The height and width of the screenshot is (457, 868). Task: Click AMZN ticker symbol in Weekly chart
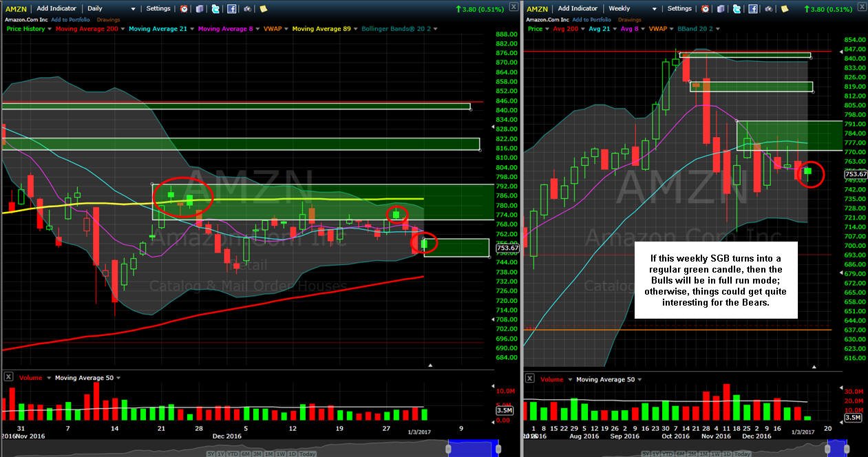[x=538, y=9]
